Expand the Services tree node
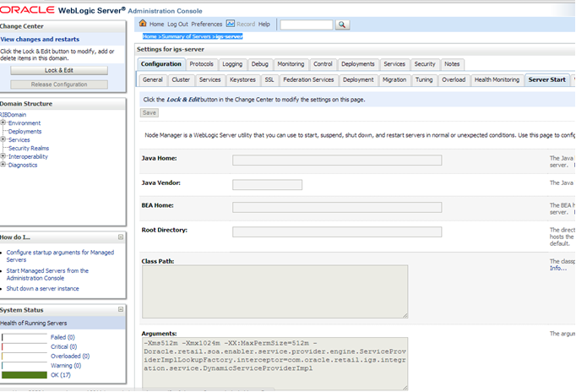 tap(3, 139)
